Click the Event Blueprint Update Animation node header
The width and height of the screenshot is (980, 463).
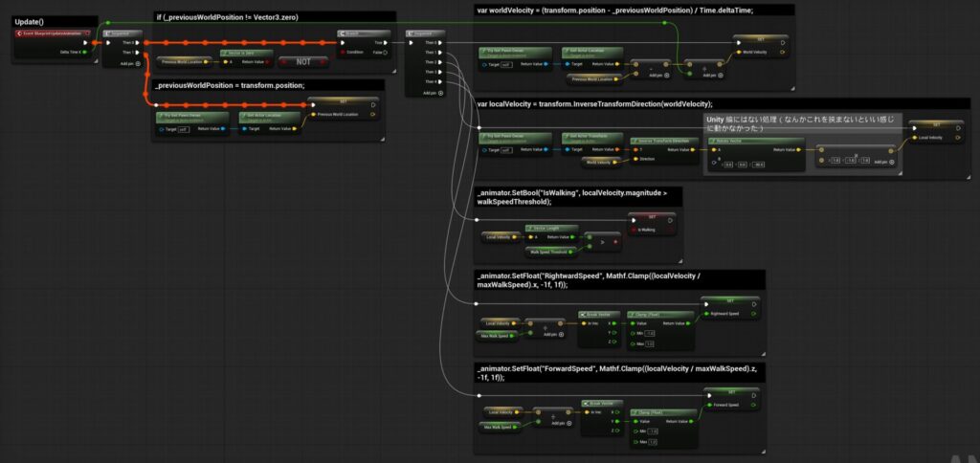click(x=50, y=33)
